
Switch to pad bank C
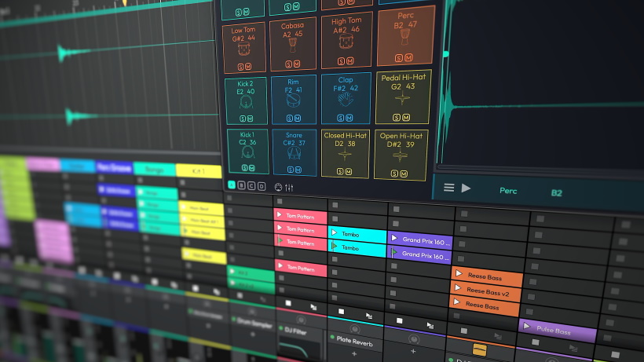[251, 186]
